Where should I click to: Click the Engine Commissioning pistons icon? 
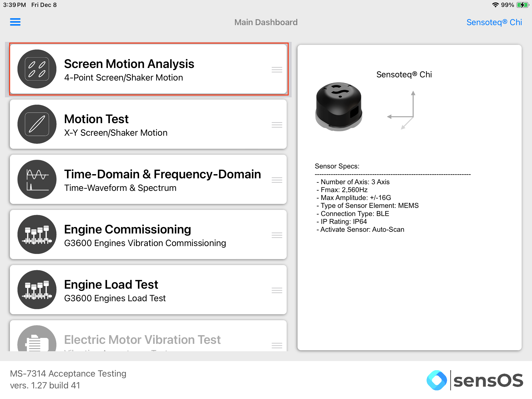(37, 234)
